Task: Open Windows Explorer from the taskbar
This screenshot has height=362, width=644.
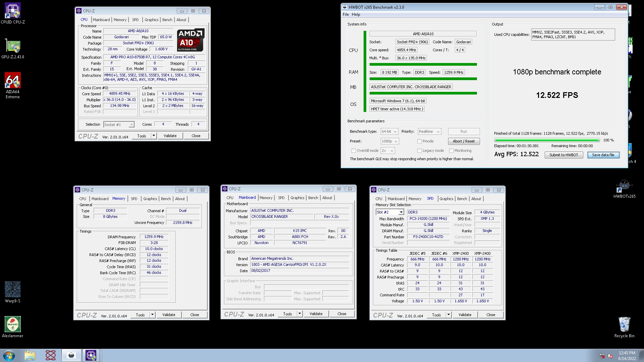Action: pyautogui.click(x=30, y=355)
